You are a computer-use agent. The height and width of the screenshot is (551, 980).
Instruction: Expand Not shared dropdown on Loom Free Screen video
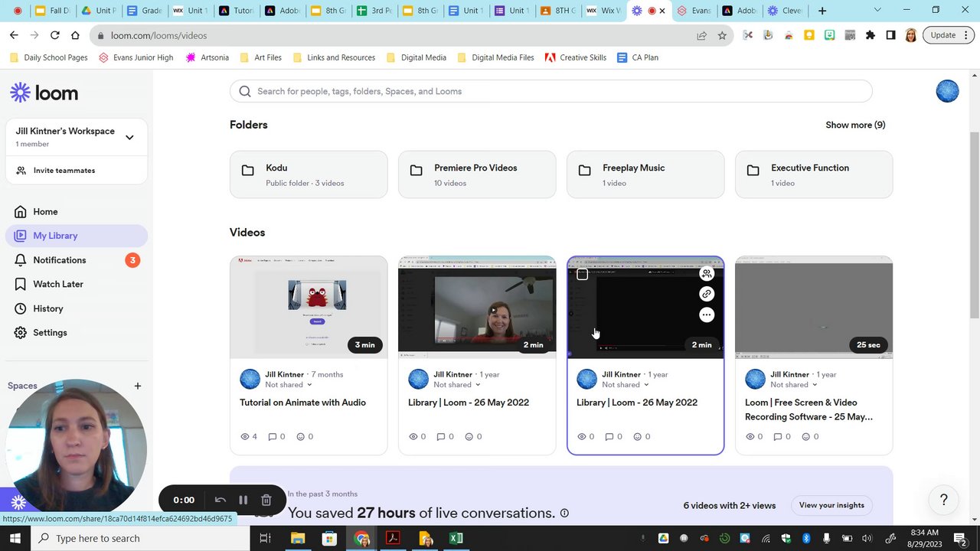pos(793,385)
